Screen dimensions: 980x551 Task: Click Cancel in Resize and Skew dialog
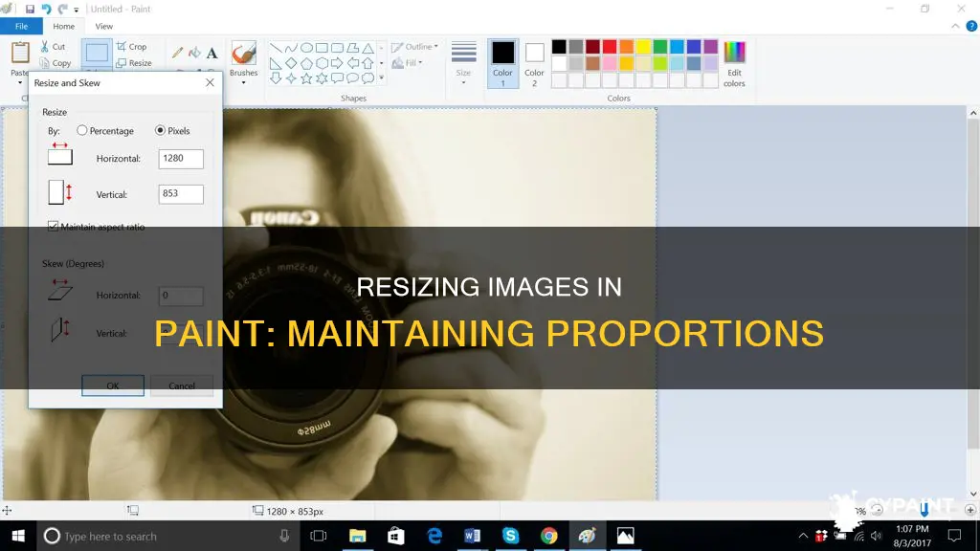[x=182, y=386]
